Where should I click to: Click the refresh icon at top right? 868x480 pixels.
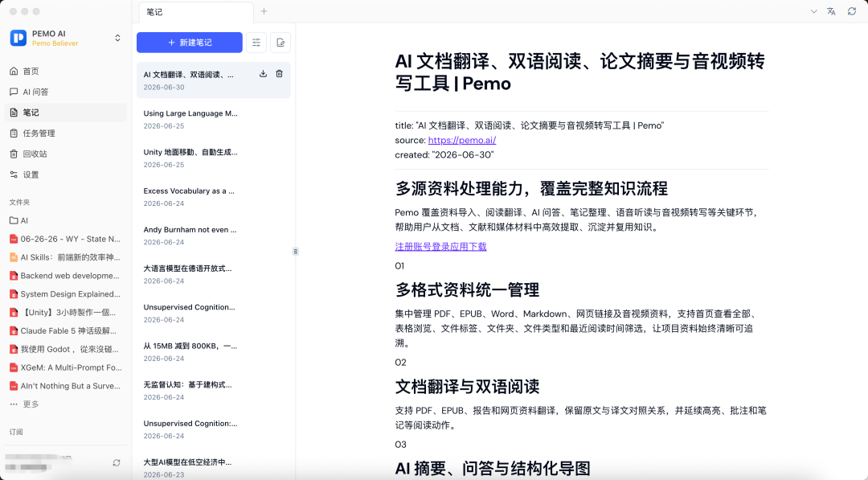click(x=852, y=11)
